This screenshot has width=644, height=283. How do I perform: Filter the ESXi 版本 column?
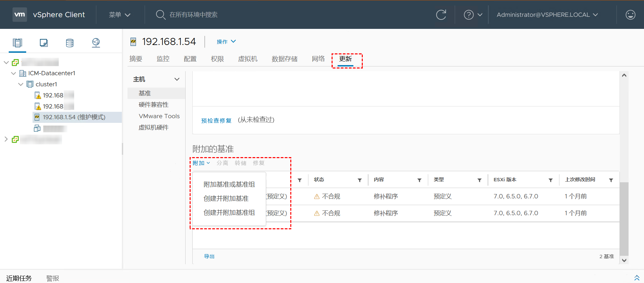550,180
